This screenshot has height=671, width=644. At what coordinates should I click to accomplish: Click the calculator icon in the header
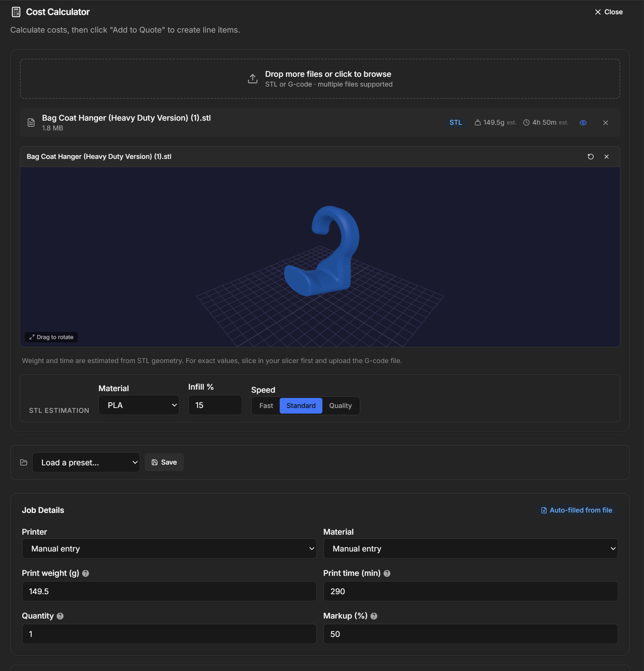pos(16,12)
